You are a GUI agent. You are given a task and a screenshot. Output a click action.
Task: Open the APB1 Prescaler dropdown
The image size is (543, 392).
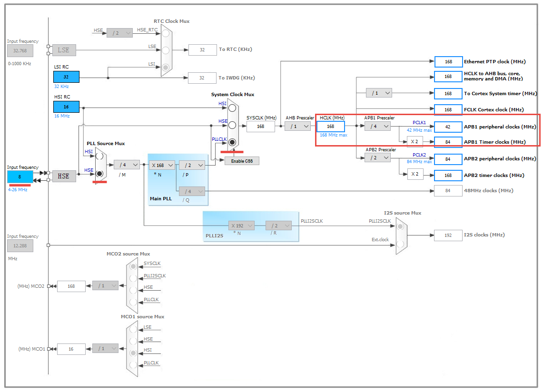tap(377, 126)
